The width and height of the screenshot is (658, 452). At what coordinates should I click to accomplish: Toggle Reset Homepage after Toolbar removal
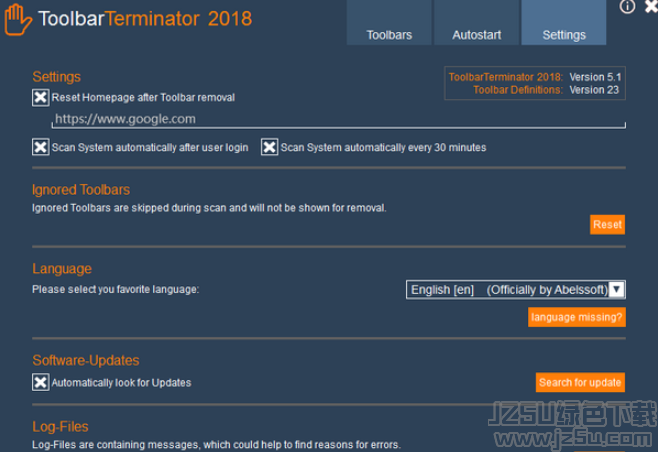[41, 97]
